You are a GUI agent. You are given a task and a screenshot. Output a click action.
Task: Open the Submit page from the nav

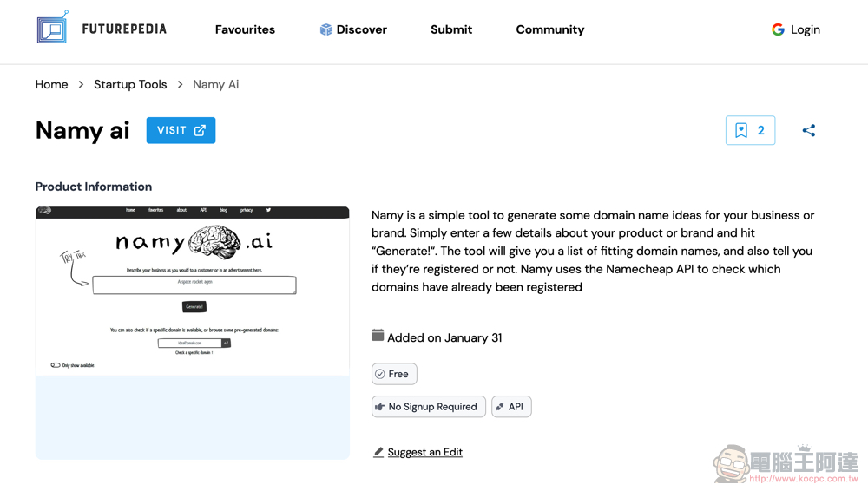click(451, 29)
